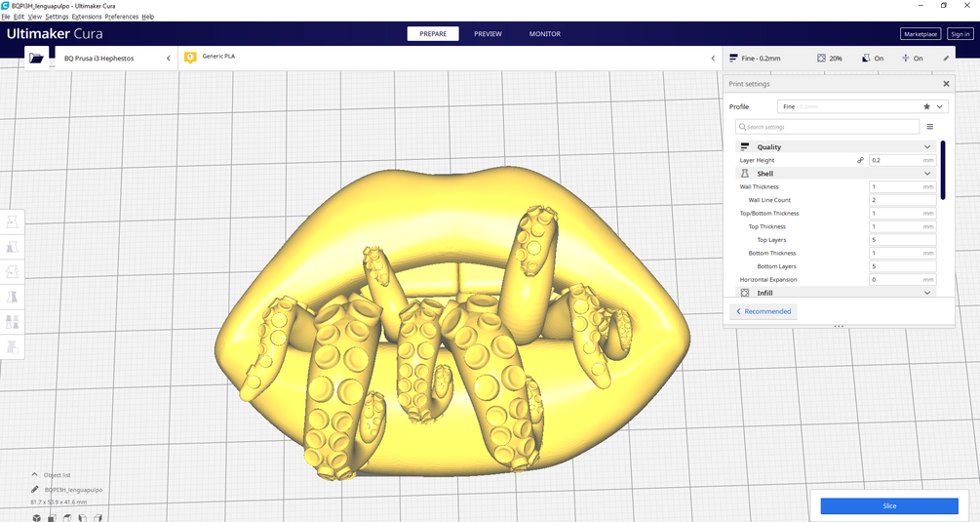Click the Wall Line Count value field
The height and width of the screenshot is (522, 980).
(x=903, y=200)
